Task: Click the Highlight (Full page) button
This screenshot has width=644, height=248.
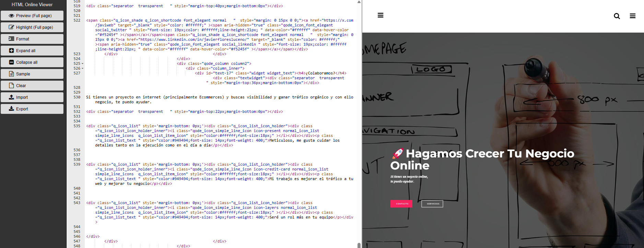Action: point(32,27)
